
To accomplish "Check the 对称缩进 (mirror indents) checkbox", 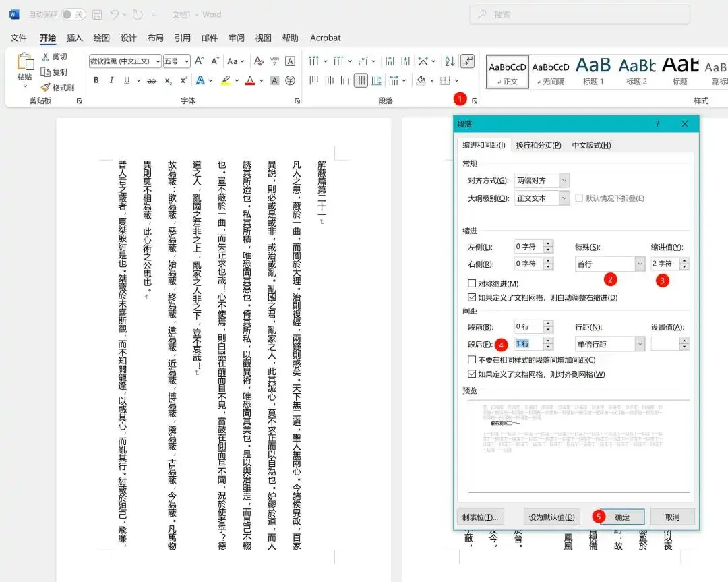I will coord(472,283).
